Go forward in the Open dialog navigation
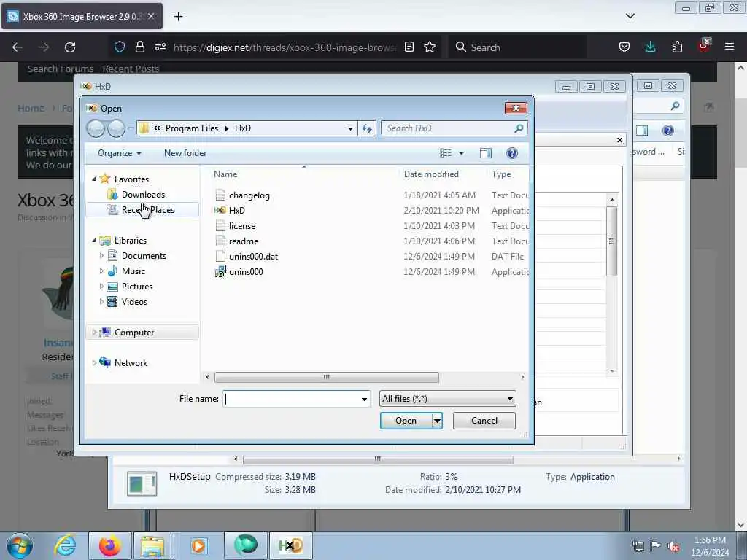The width and height of the screenshot is (747, 560). click(x=116, y=128)
